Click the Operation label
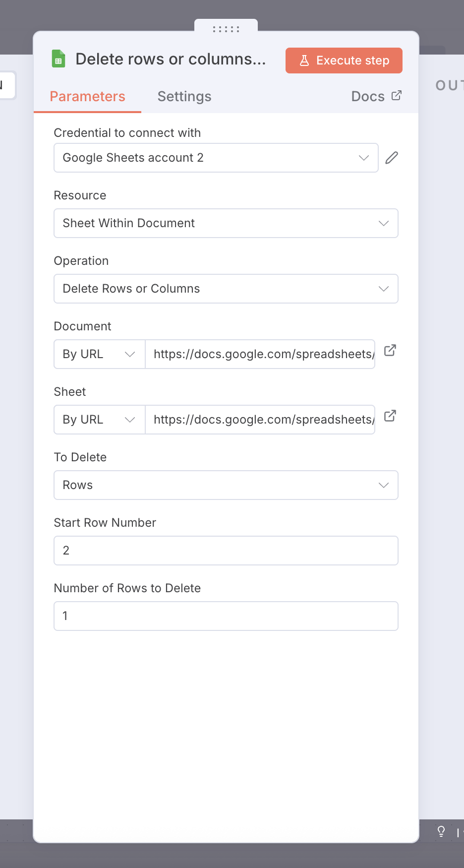Image resolution: width=464 pixels, height=868 pixels. pos(81,261)
